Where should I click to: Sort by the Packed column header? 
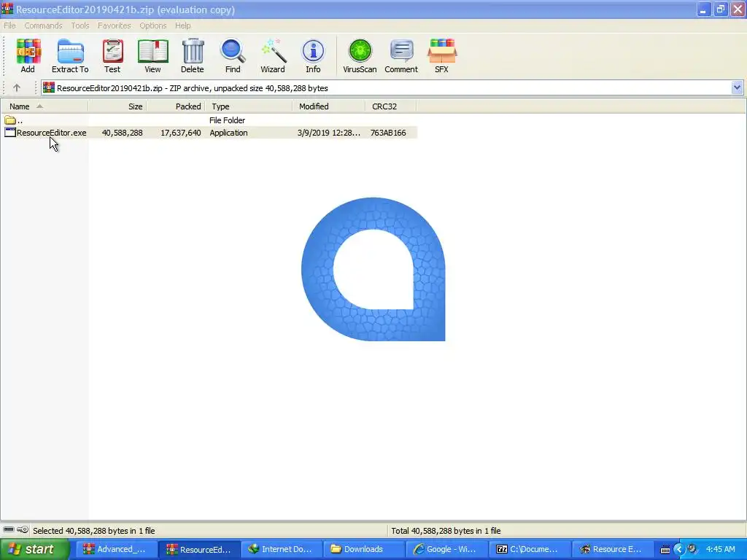(x=176, y=106)
